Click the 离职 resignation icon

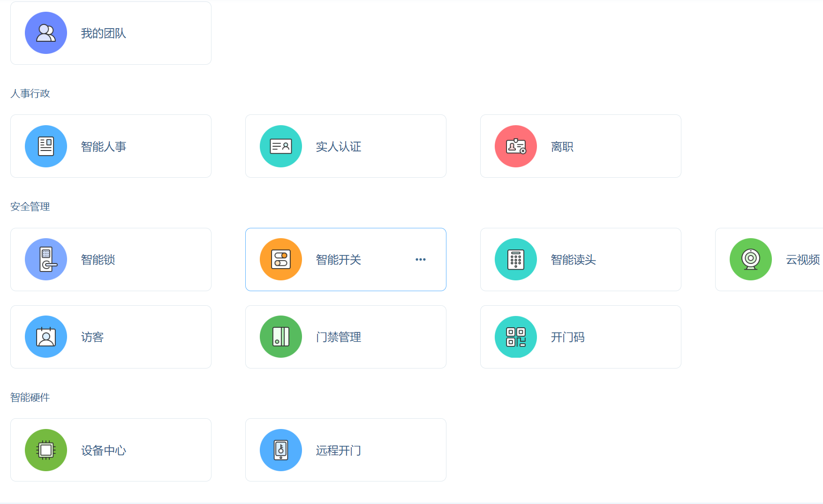515,146
